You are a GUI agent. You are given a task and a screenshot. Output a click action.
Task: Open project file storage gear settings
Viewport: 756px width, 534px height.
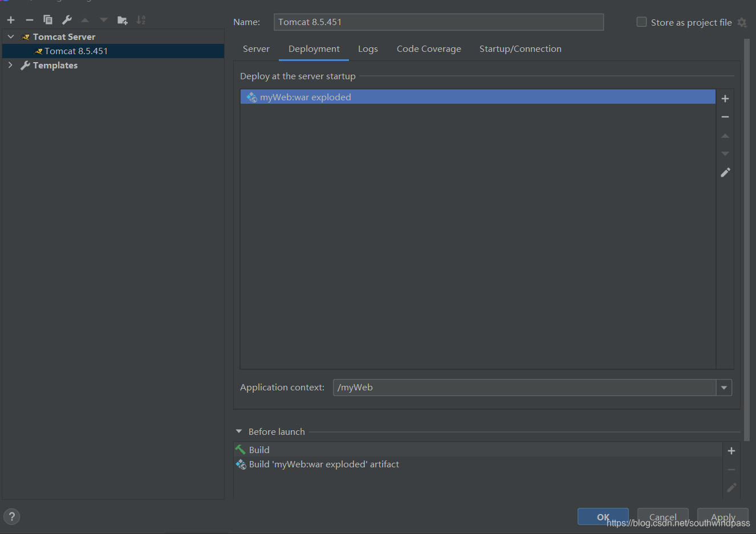(742, 22)
